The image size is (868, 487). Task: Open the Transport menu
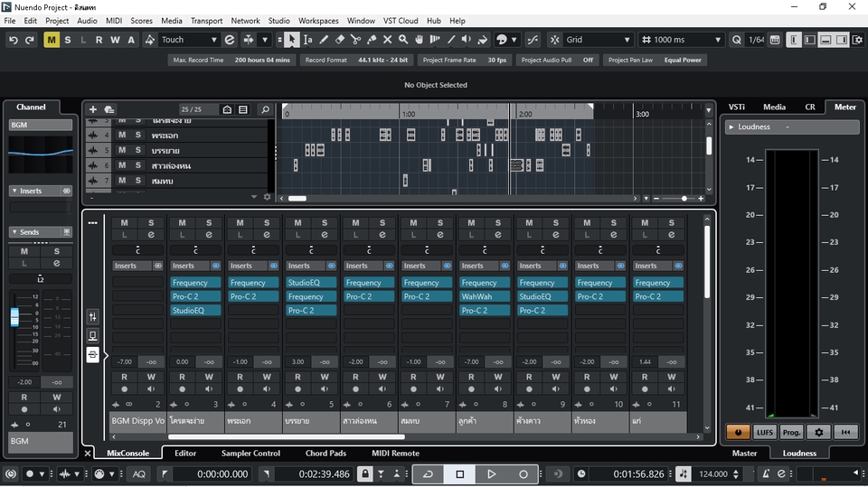click(206, 21)
